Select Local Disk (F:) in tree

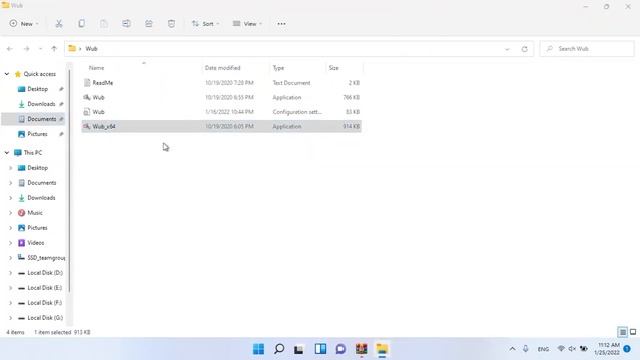pyautogui.click(x=44, y=303)
